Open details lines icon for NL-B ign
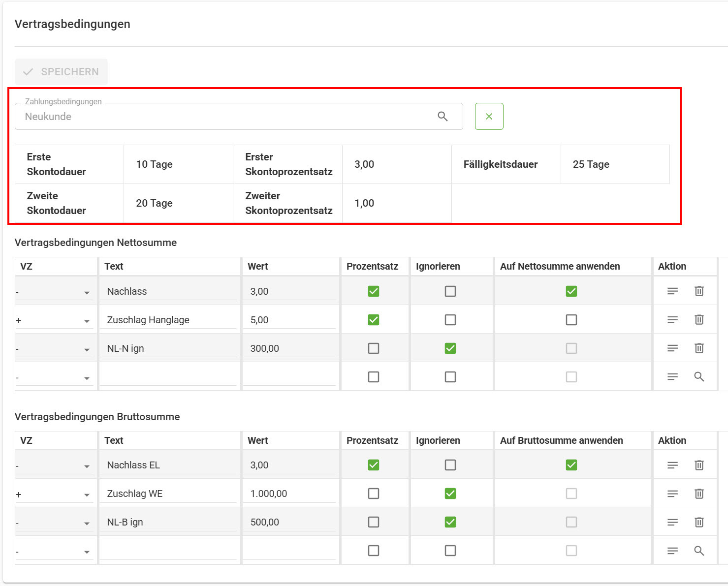The width and height of the screenshot is (728, 586). 672,522
